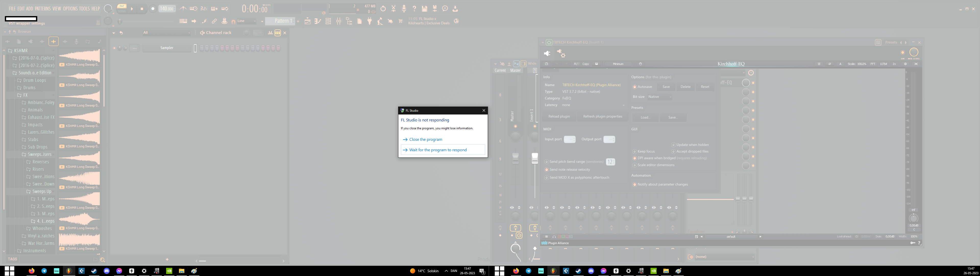Toggle the metronome icon
The height and width of the screenshot is (276, 980).
[x=183, y=8]
